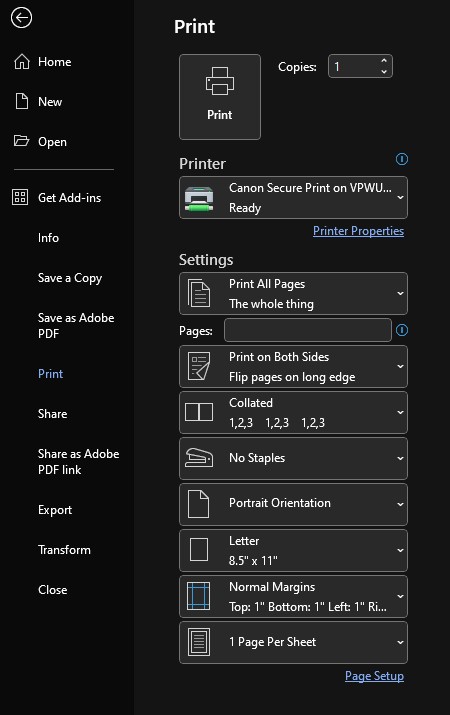Image resolution: width=450 pixels, height=715 pixels.
Task: Select the Share menu item
Action: [x=52, y=414]
